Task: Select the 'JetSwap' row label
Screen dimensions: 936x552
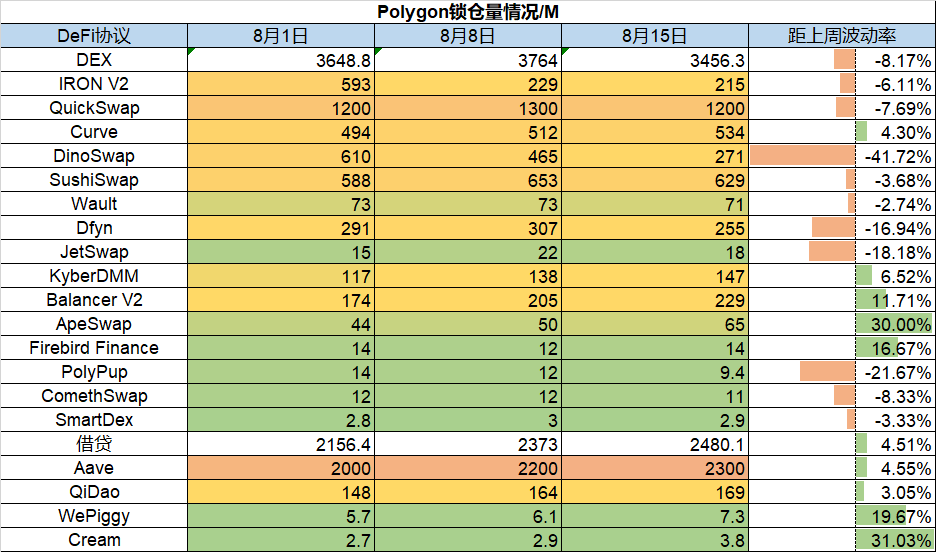Action: click(94, 252)
